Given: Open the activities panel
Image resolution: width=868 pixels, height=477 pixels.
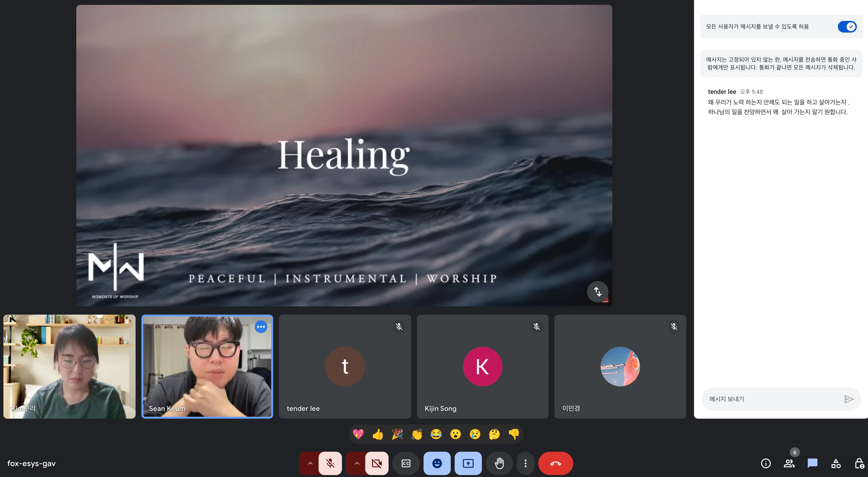Looking at the screenshot, I should coord(836,463).
